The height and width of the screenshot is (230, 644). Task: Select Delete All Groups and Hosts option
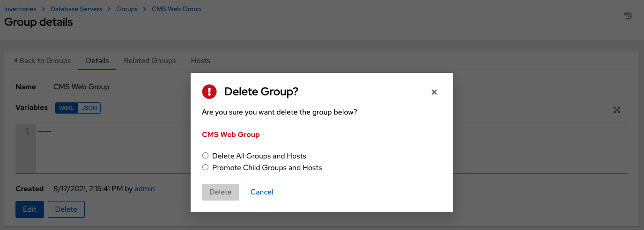click(205, 156)
